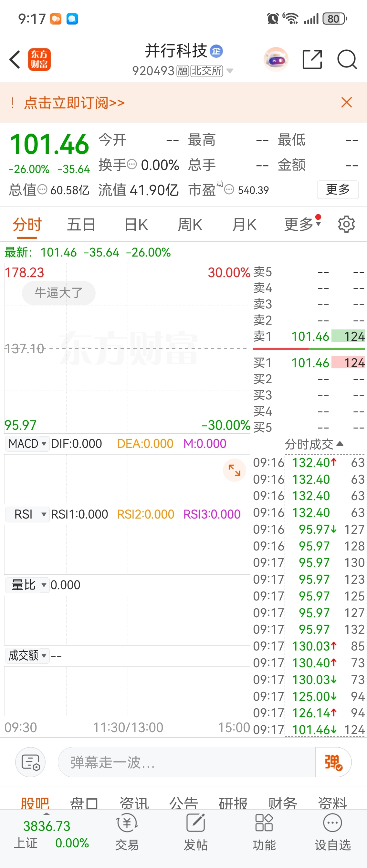Tap the 最新 101.46 quote line
Screen dimensions: 367x868
[x=87, y=252]
